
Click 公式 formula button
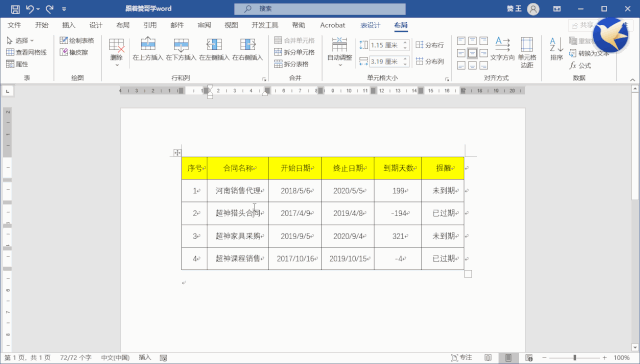click(580, 65)
